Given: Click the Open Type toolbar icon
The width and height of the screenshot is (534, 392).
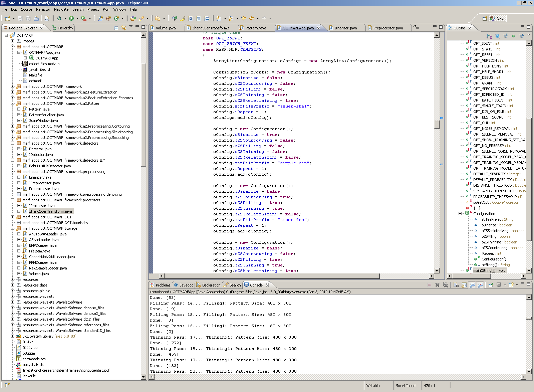Looking at the screenshot, I should pyautogui.click(x=133, y=19).
